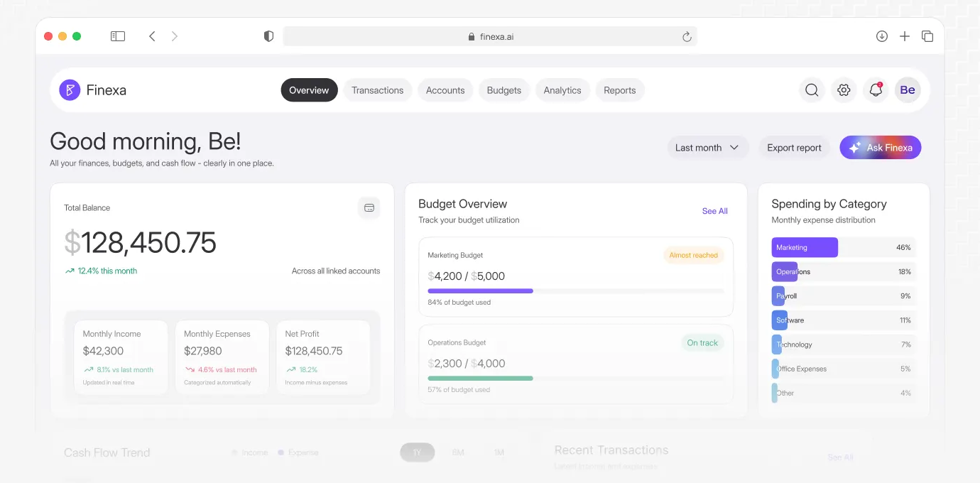Click Across all linked accounts text

click(x=336, y=271)
